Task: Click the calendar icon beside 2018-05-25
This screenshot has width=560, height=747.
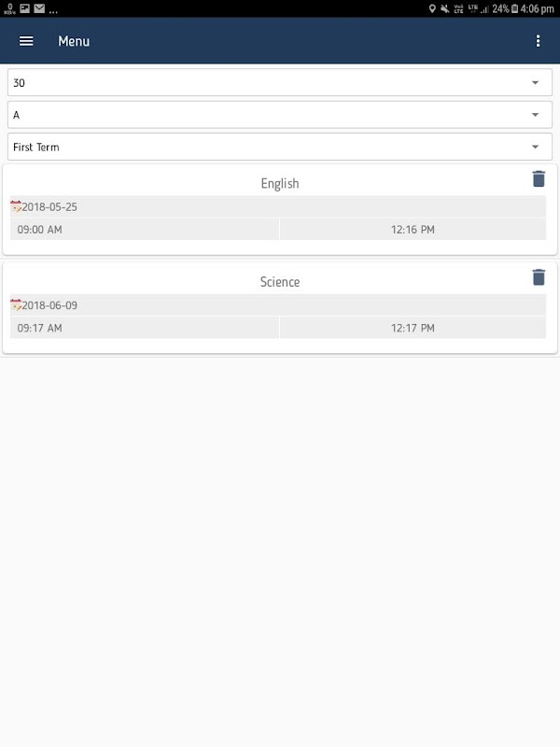Action: pyautogui.click(x=16, y=206)
